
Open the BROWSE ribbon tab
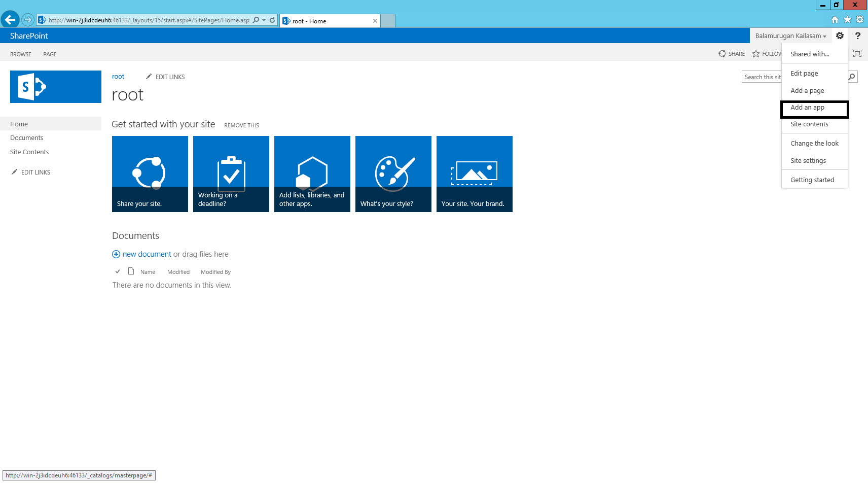[x=21, y=54]
